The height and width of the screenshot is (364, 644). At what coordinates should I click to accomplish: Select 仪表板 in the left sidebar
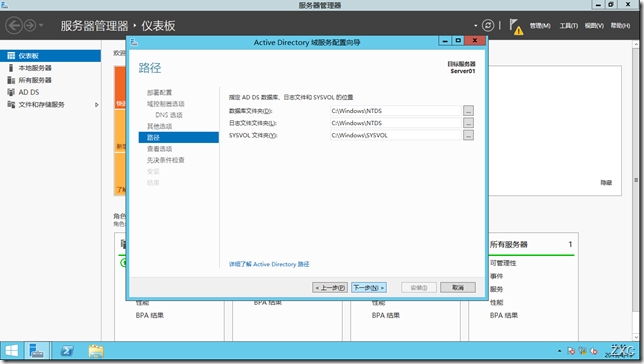[x=50, y=55]
